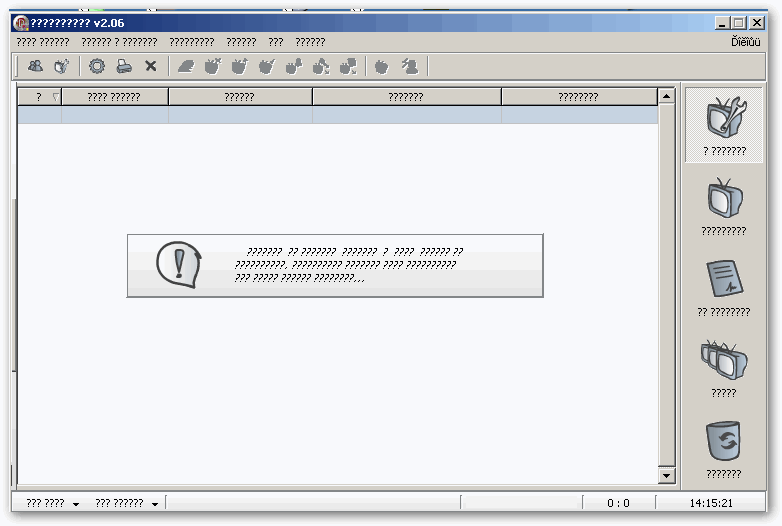Click the second table column header
Screen dimensions: 782x526
(114, 97)
